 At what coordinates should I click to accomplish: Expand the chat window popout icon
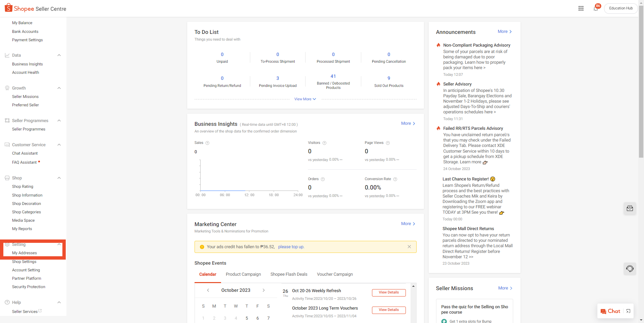(628, 311)
